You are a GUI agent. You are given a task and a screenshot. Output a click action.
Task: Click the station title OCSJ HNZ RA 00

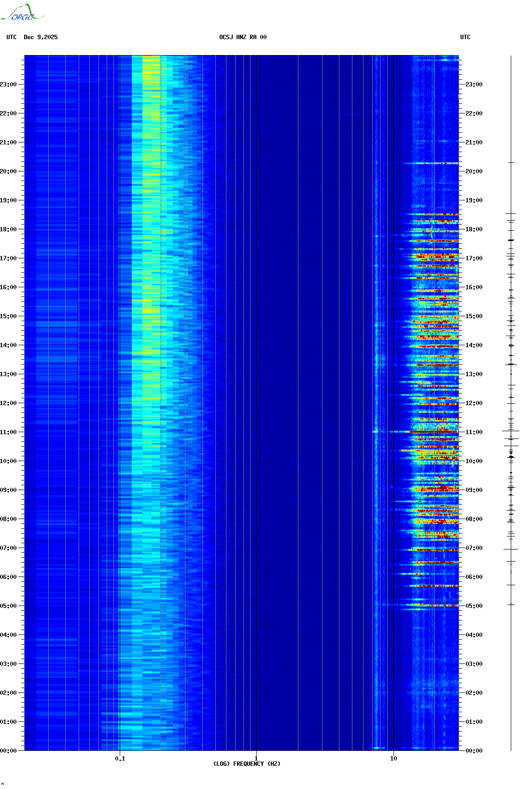(x=243, y=37)
